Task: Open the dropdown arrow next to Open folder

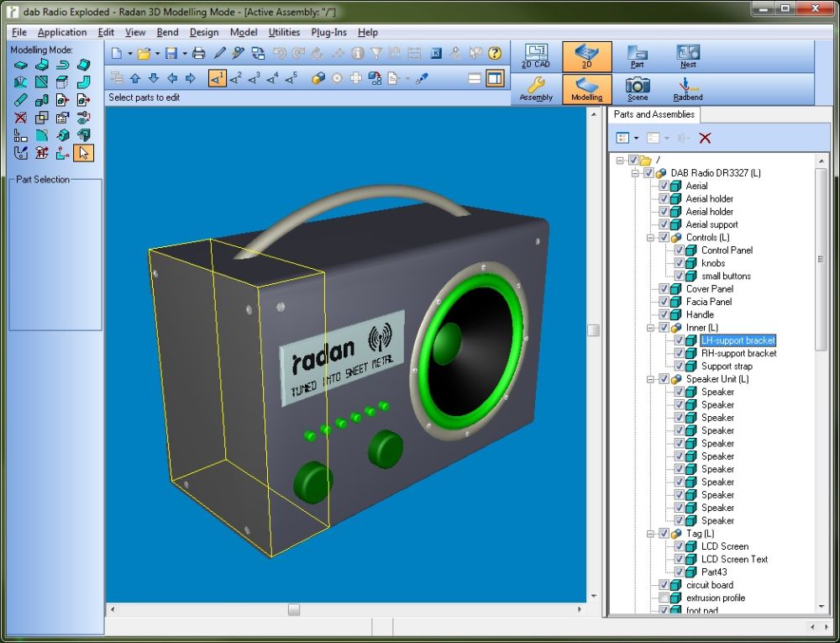Action: [157, 53]
